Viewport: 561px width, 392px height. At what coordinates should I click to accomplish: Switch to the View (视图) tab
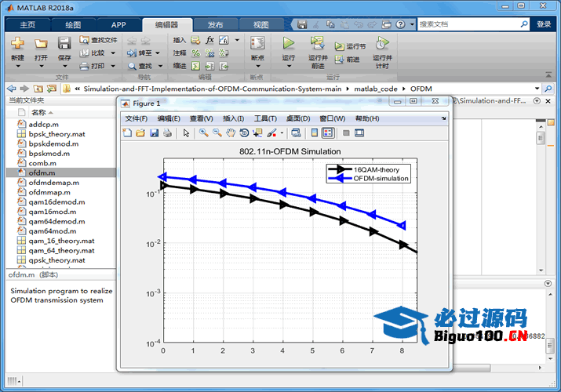pos(260,24)
